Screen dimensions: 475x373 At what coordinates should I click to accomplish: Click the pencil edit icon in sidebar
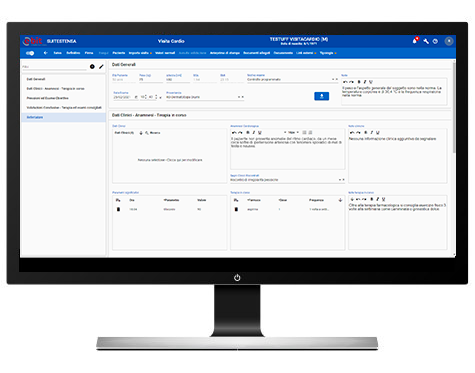[x=101, y=67]
